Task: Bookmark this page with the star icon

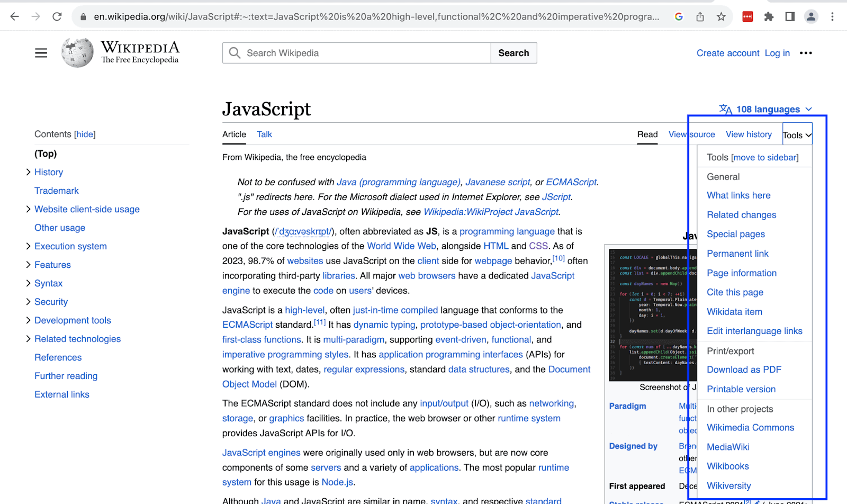Action: [x=721, y=16]
